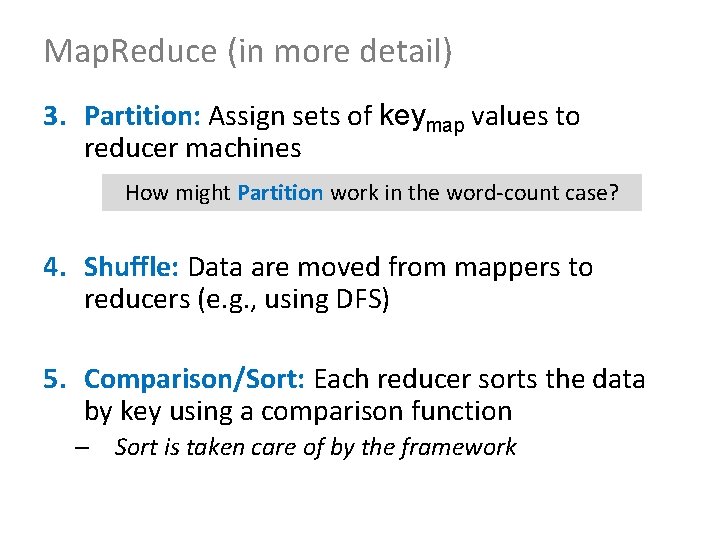
Task: Click the text reducer machines
Action: (x=193, y=149)
